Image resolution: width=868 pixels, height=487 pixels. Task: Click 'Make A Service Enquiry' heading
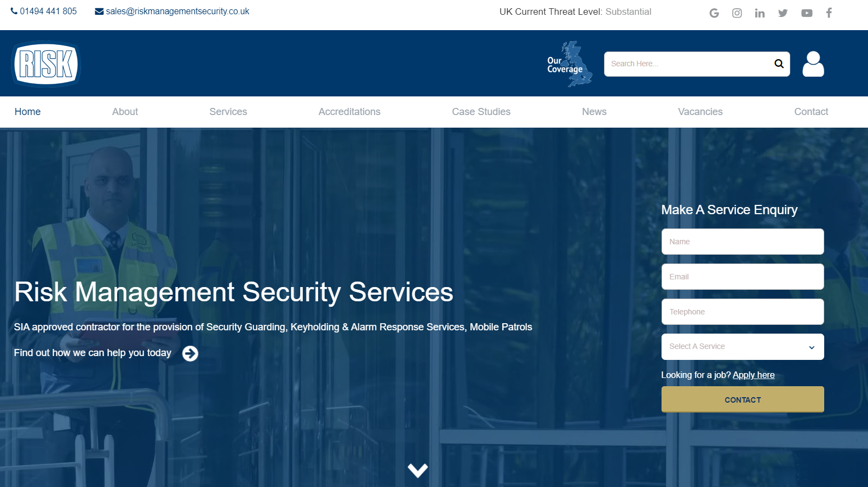pyautogui.click(x=729, y=210)
